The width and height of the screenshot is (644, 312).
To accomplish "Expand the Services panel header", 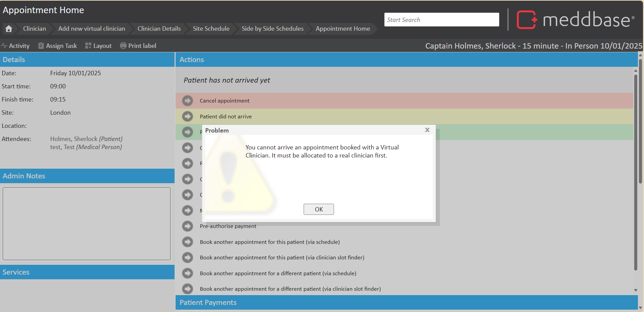I will pyautogui.click(x=87, y=272).
